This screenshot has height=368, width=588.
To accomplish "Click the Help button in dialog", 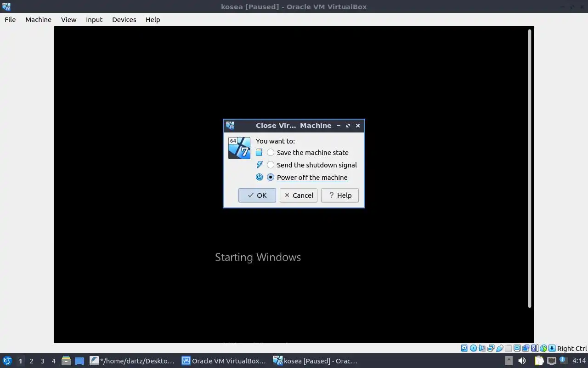I will [340, 195].
